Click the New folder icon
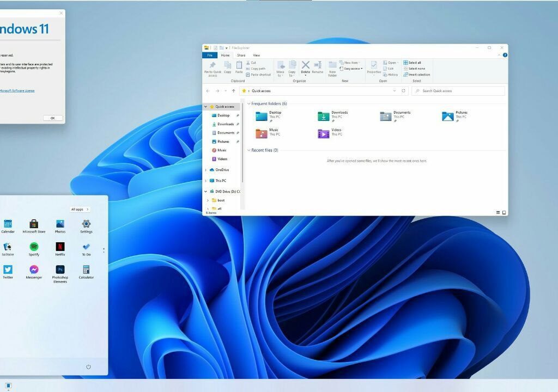 [332, 65]
